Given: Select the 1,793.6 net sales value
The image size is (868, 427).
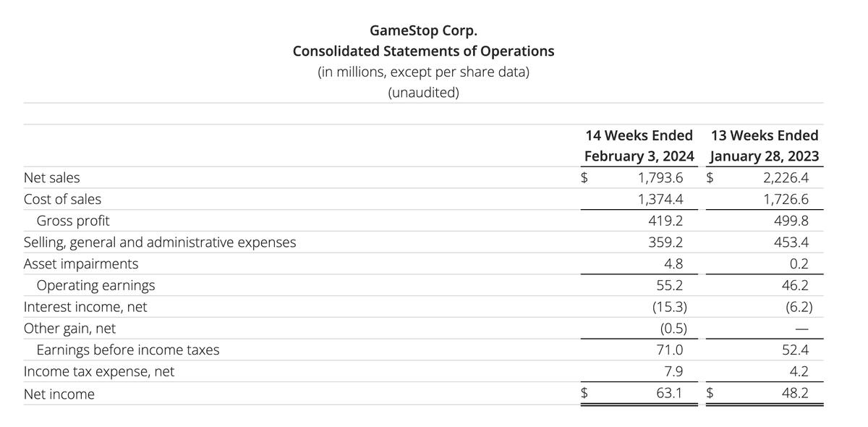Looking at the screenshot, I should click(x=660, y=177).
